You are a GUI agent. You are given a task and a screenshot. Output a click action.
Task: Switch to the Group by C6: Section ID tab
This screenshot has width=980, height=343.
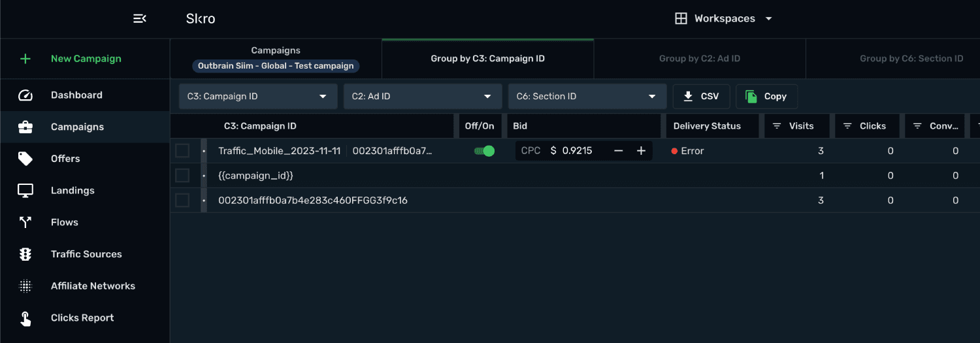pyautogui.click(x=911, y=59)
